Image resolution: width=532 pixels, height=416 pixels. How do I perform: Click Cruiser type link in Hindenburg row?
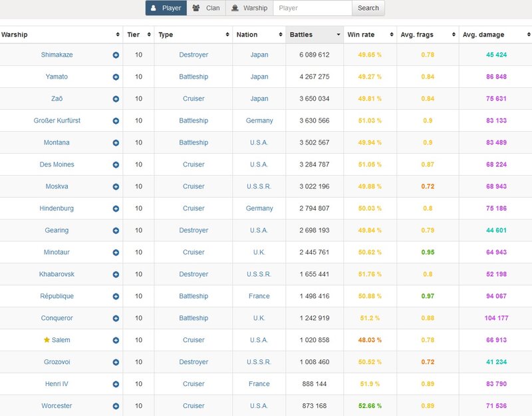click(194, 208)
